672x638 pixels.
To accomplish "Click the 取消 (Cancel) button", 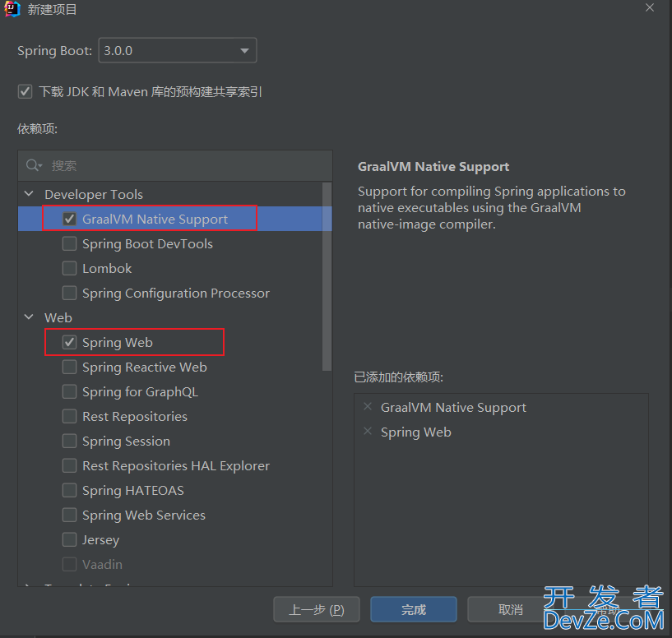I will tap(510, 609).
